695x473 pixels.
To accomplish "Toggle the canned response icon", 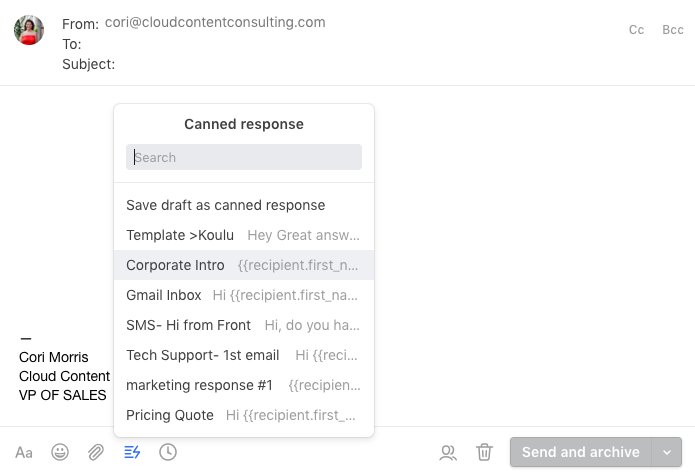I will pos(132,453).
